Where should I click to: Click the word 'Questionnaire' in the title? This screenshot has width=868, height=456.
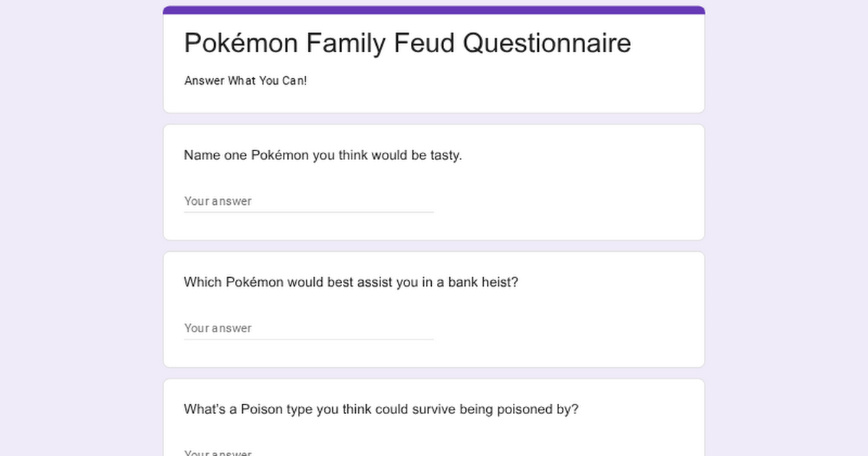(547, 43)
